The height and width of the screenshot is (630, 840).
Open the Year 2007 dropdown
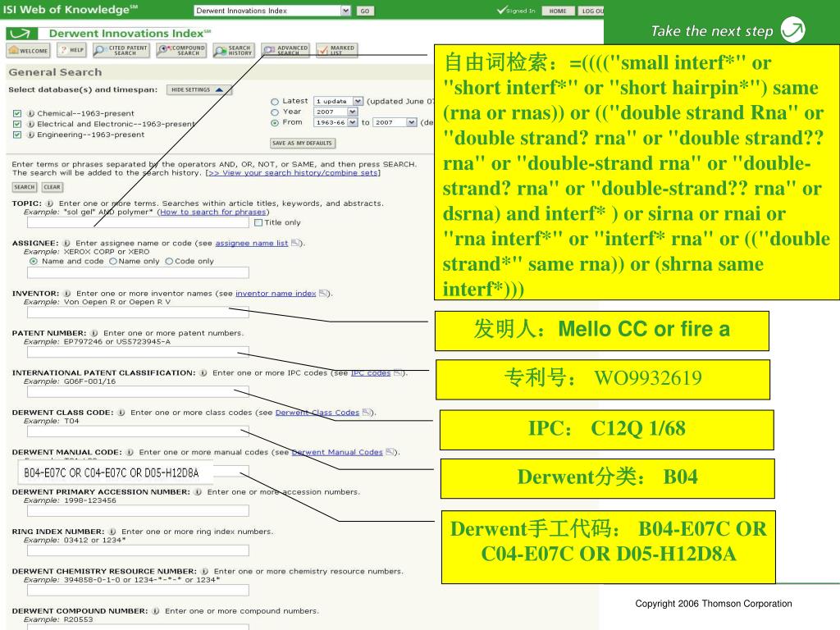pyautogui.click(x=336, y=112)
